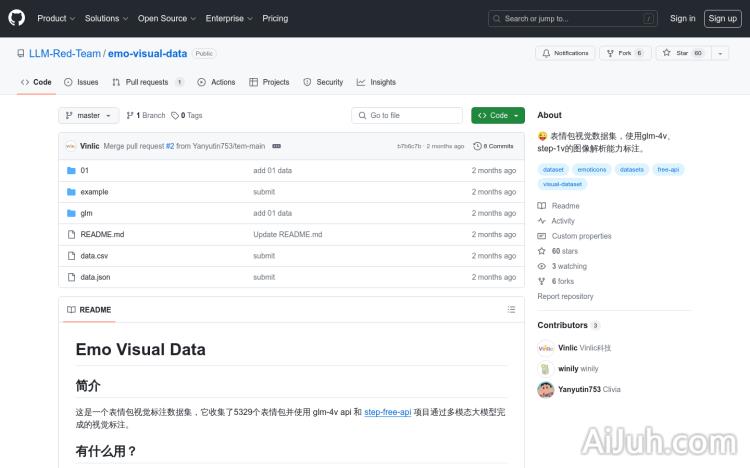Click the Go to file field
750x468 pixels.
click(x=407, y=115)
